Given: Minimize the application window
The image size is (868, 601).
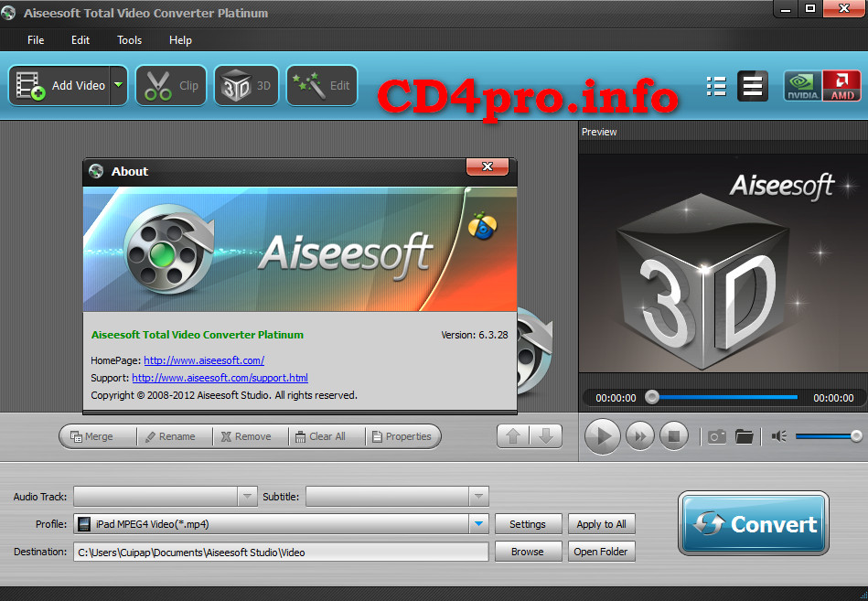Looking at the screenshot, I should pos(785,9).
